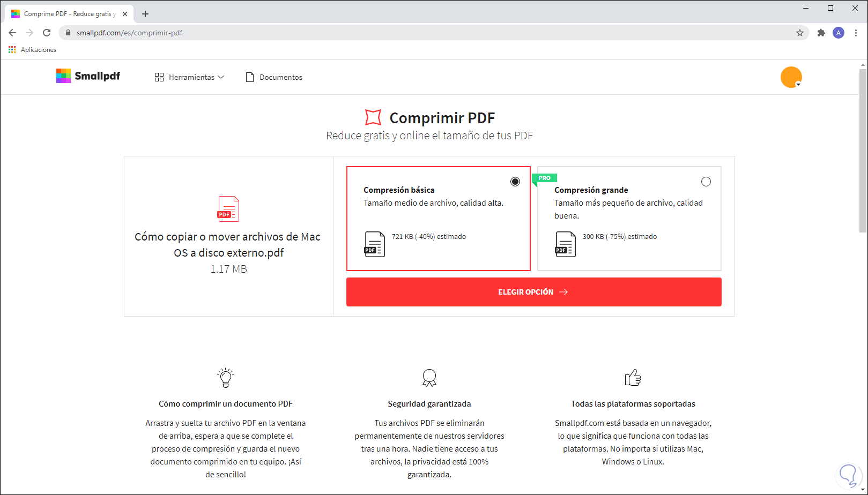Bookmark this page with the star icon

click(x=800, y=33)
